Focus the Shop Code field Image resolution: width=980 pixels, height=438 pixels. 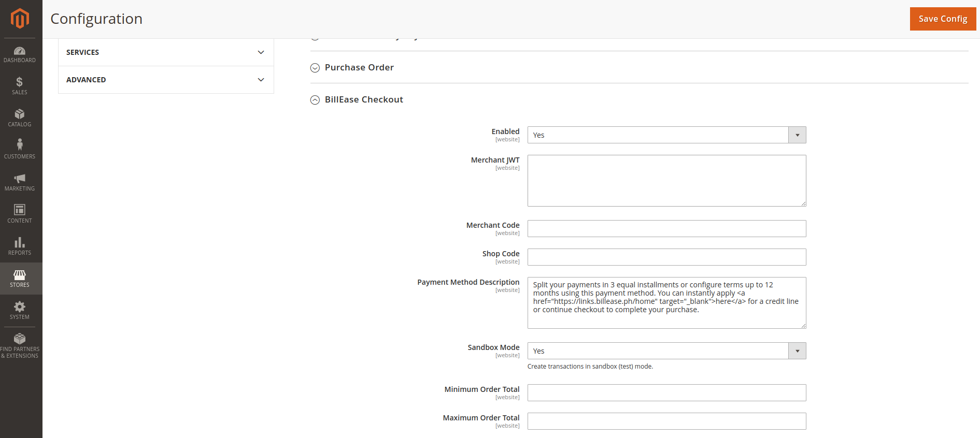[x=666, y=257]
